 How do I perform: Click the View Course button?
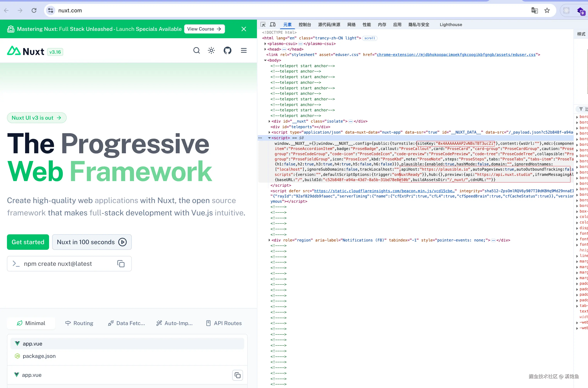click(204, 29)
